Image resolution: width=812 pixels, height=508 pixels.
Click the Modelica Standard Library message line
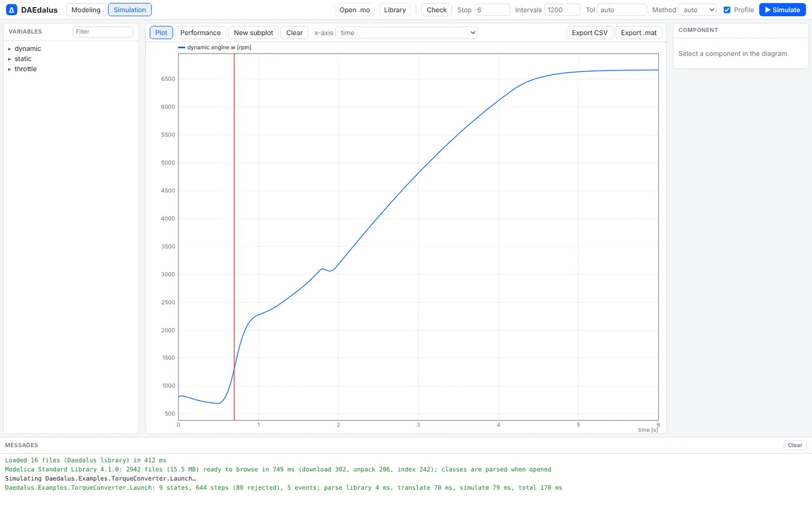click(278, 470)
